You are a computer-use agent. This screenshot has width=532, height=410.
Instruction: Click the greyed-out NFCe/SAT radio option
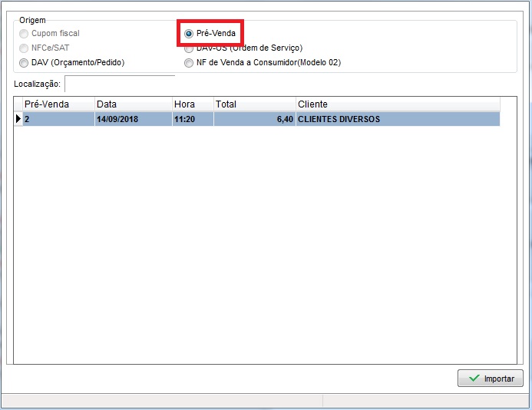25,48
